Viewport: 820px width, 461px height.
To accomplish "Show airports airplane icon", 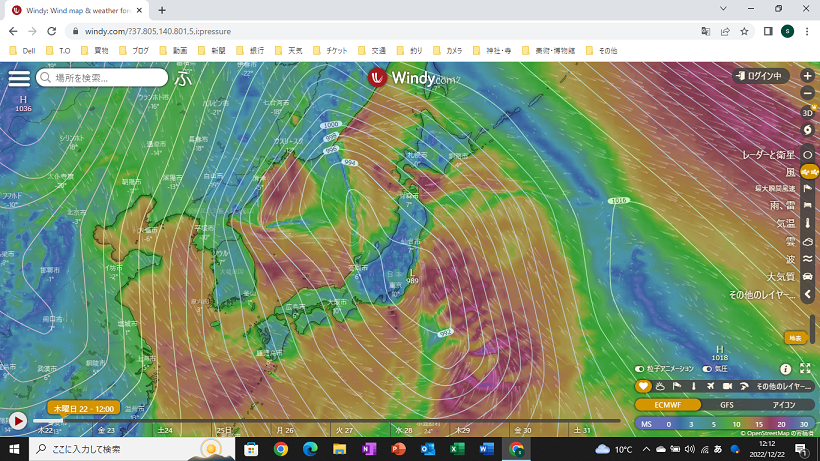I will tap(710, 386).
